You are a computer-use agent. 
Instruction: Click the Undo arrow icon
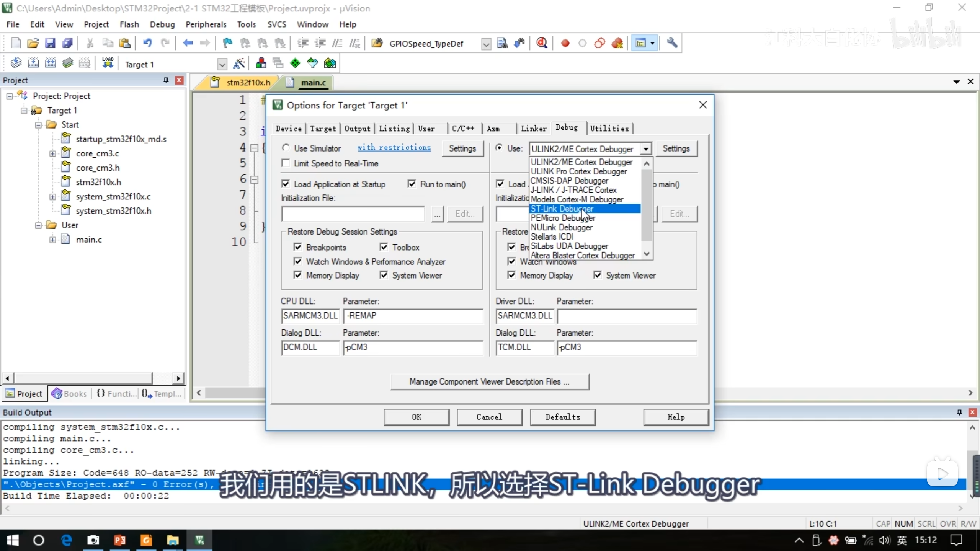click(x=147, y=43)
